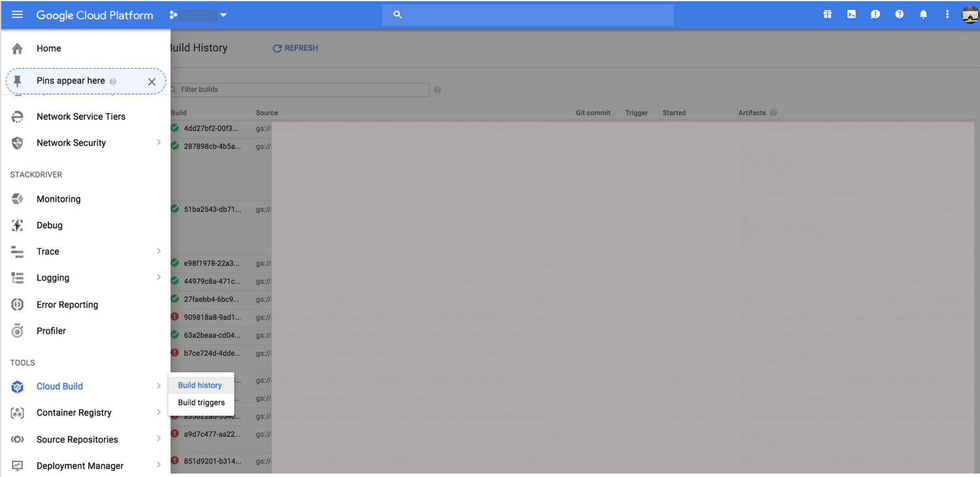Screen dimensions: 980x477
Task: Click the REFRESH button
Action: (x=295, y=48)
